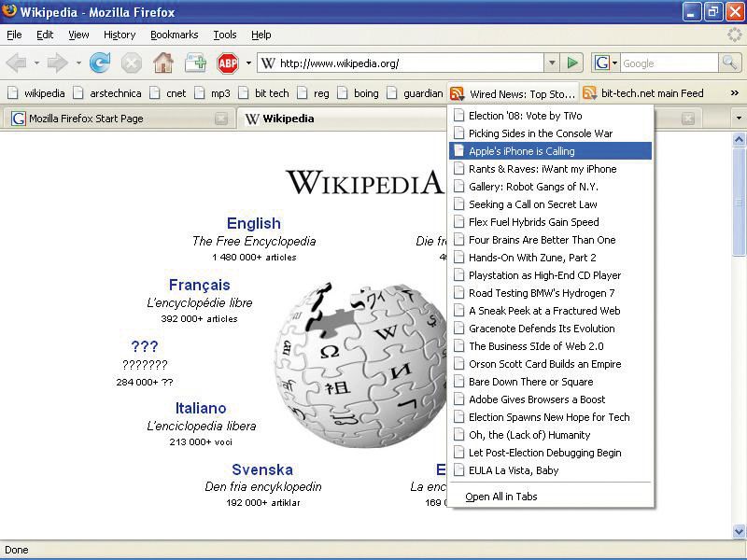Viewport: 747px width, 560px height.
Task: Click the Forward navigation arrow
Action: coord(58,63)
